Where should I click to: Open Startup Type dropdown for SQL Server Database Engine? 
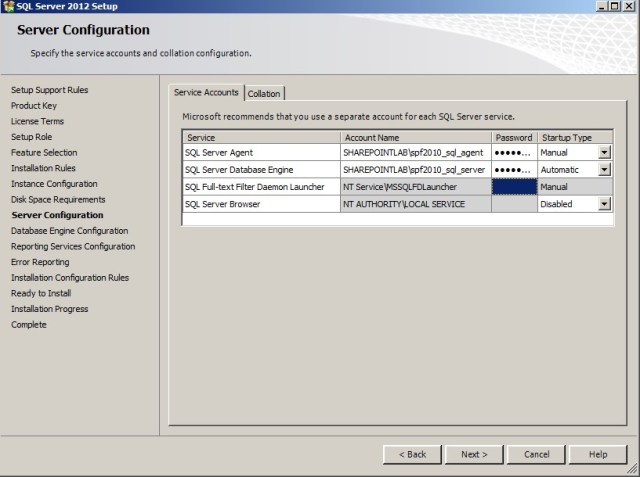pyautogui.click(x=604, y=170)
